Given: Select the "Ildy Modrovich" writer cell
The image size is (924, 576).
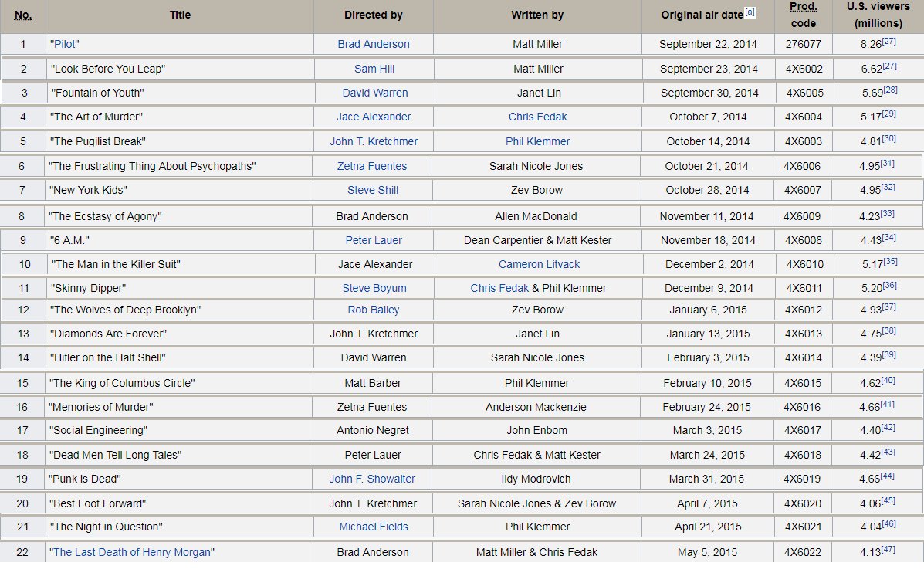Looking at the screenshot, I should [x=536, y=479].
